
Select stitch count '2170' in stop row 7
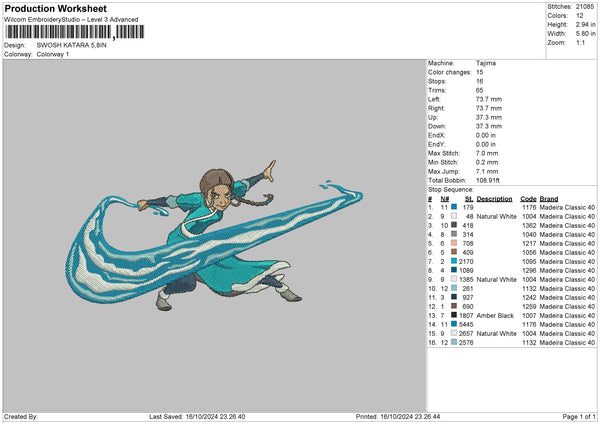(466, 261)
